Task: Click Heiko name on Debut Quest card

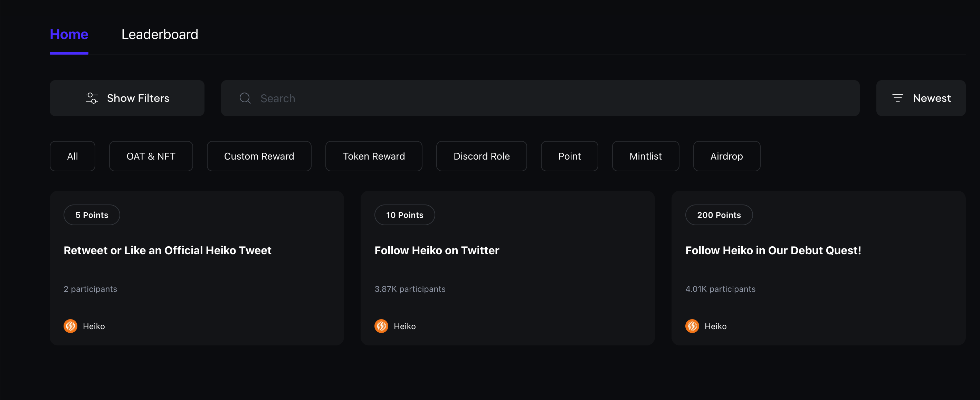Action: tap(715, 326)
